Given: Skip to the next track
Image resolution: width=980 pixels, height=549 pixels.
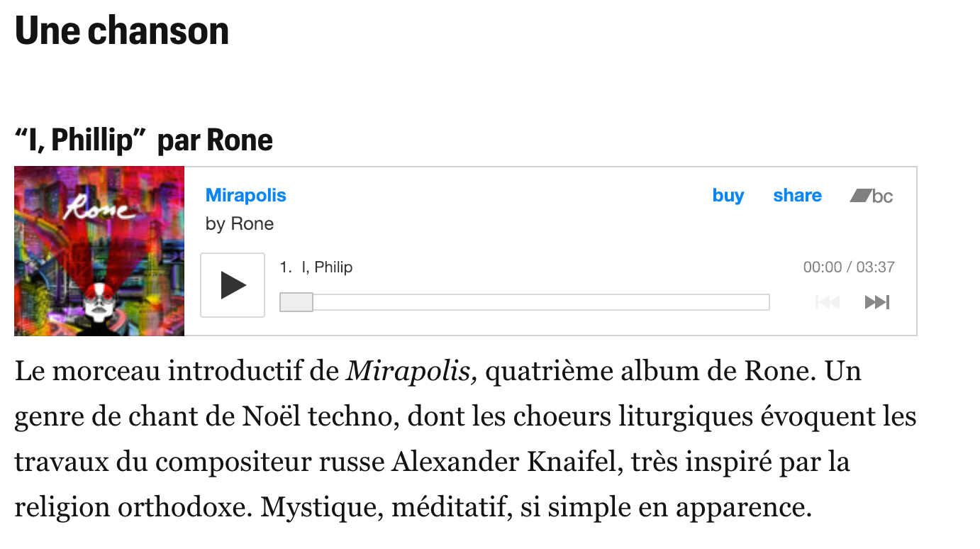Looking at the screenshot, I should pos(876,303).
